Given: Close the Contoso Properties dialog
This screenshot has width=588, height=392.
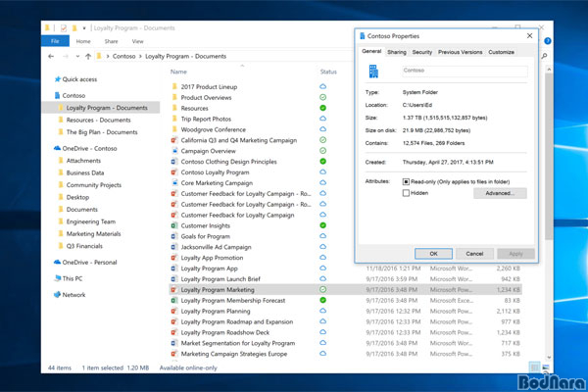Looking at the screenshot, I should (x=529, y=35).
